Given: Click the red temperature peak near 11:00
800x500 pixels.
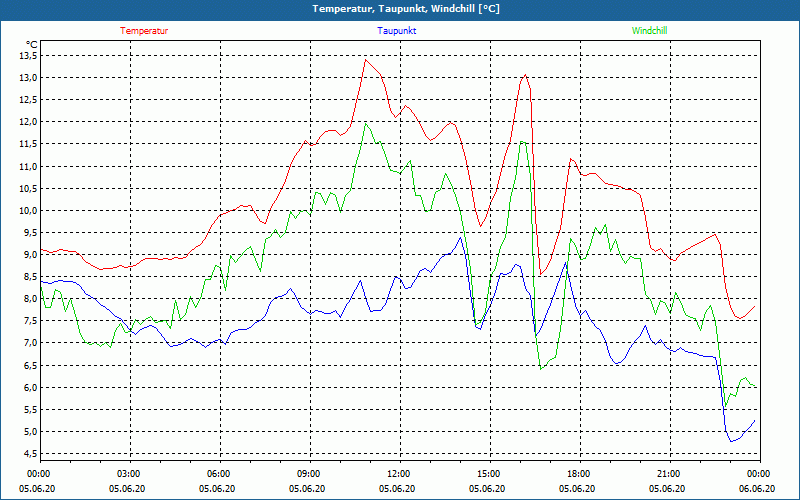Looking at the screenshot, I should 365,60.
